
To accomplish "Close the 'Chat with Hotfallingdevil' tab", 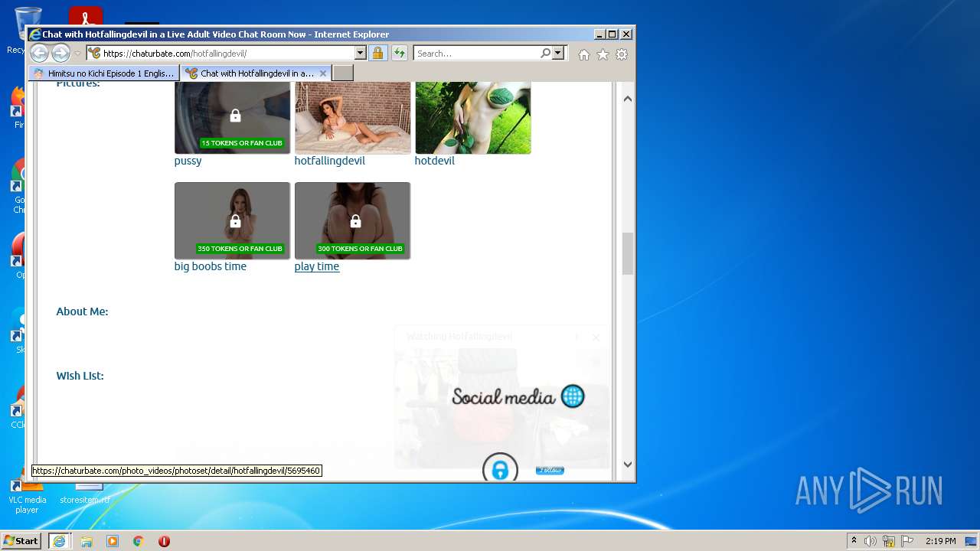I will tap(323, 73).
